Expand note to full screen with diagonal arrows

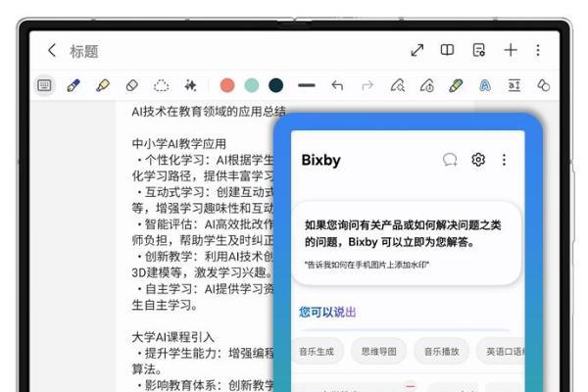pos(417,50)
